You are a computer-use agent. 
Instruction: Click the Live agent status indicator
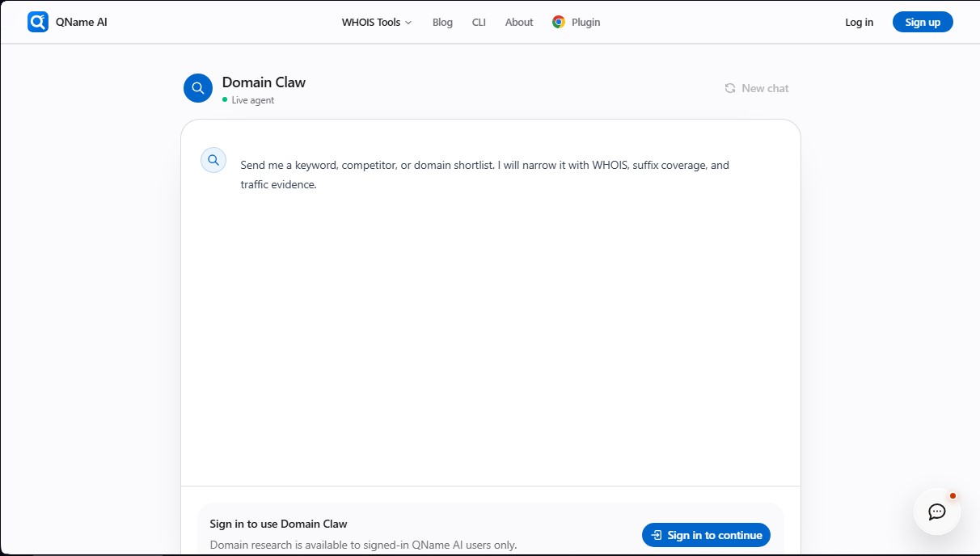coord(248,100)
